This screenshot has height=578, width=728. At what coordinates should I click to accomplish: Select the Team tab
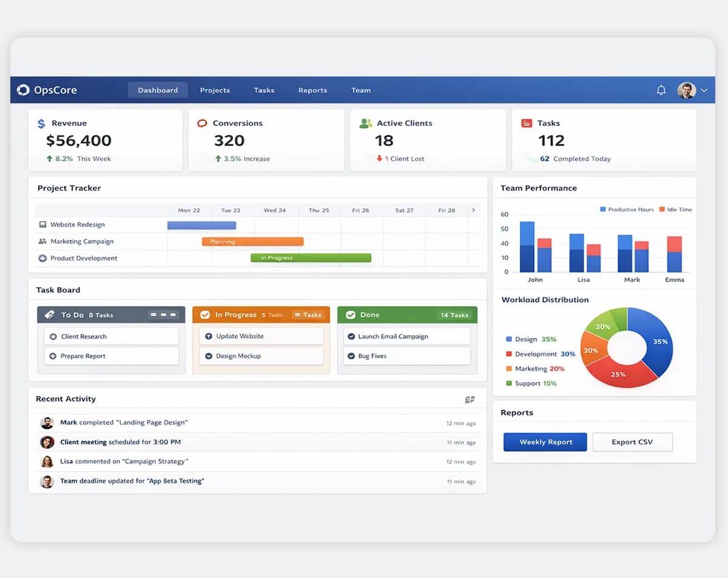pyautogui.click(x=361, y=90)
